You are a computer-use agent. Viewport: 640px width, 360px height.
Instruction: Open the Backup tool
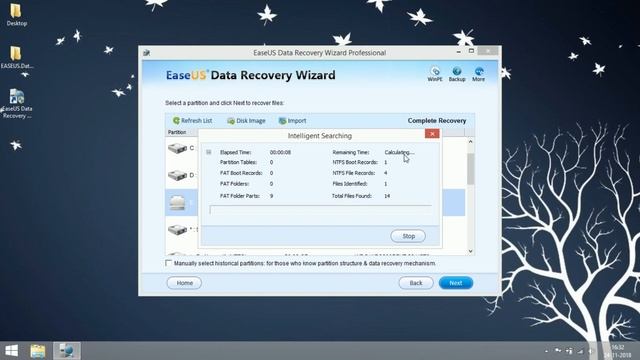click(x=457, y=74)
